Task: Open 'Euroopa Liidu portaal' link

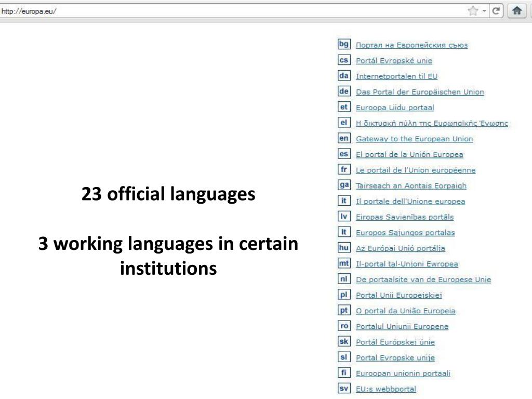Action: pyautogui.click(x=395, y=108)
